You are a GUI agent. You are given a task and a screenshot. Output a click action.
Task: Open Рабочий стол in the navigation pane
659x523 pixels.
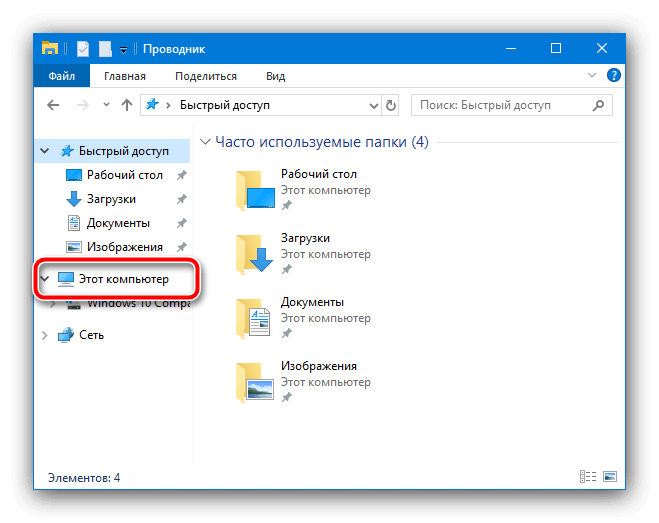(x=125, y=175)
